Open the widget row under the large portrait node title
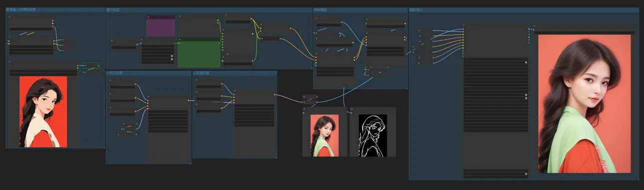This screenshot has width=644, height=190. click(585, 32)
